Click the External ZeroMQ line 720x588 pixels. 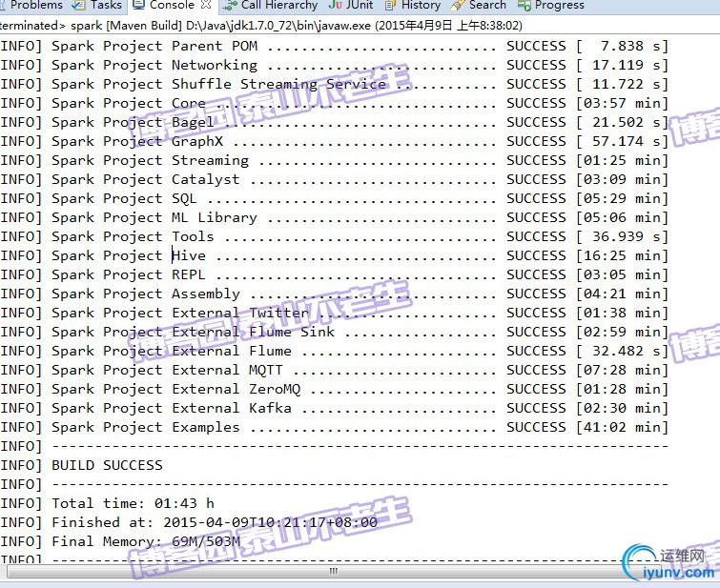pos(334,389)
